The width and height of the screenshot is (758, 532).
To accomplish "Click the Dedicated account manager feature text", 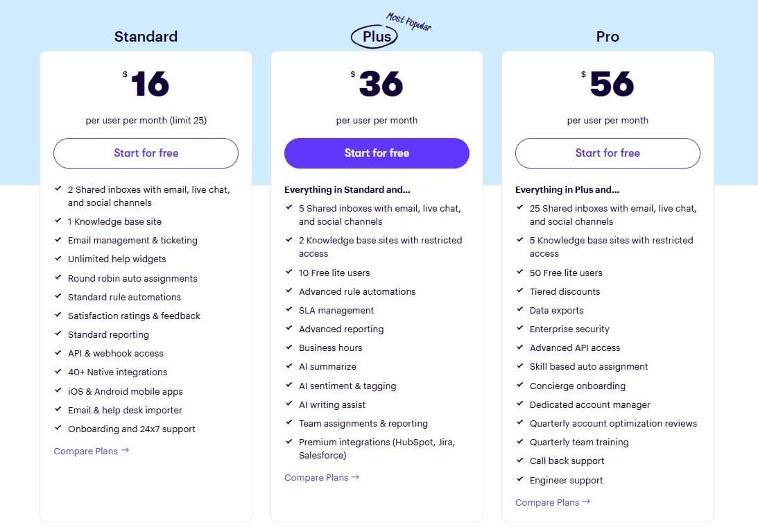I will pos(589,404).
